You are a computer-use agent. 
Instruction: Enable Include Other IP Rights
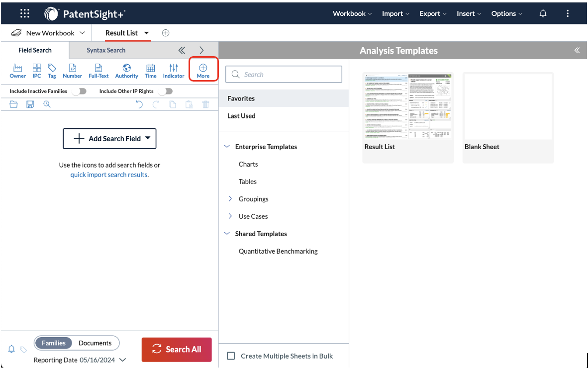pyautogui.click(x=166, y=91)
